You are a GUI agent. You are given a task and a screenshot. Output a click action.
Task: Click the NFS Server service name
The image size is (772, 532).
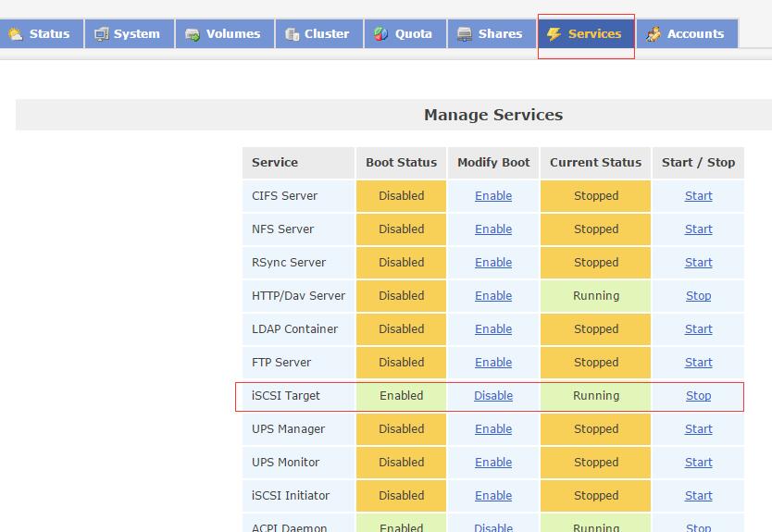click(282, 229)
